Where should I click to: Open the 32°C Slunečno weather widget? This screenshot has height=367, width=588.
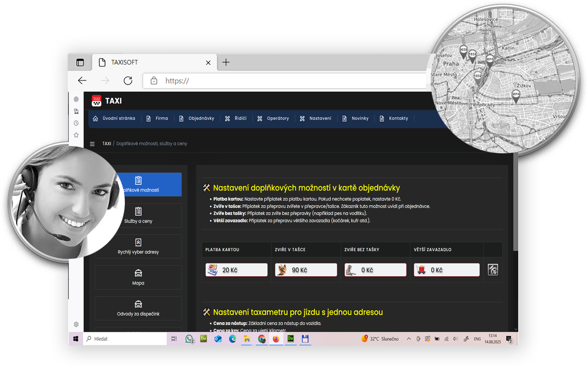coord(380,339)
